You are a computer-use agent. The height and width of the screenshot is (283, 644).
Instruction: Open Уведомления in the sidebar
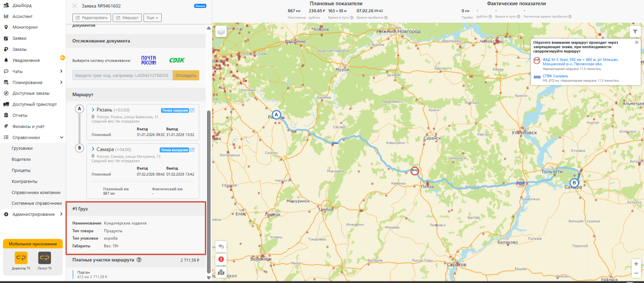(x=26, y=60)
